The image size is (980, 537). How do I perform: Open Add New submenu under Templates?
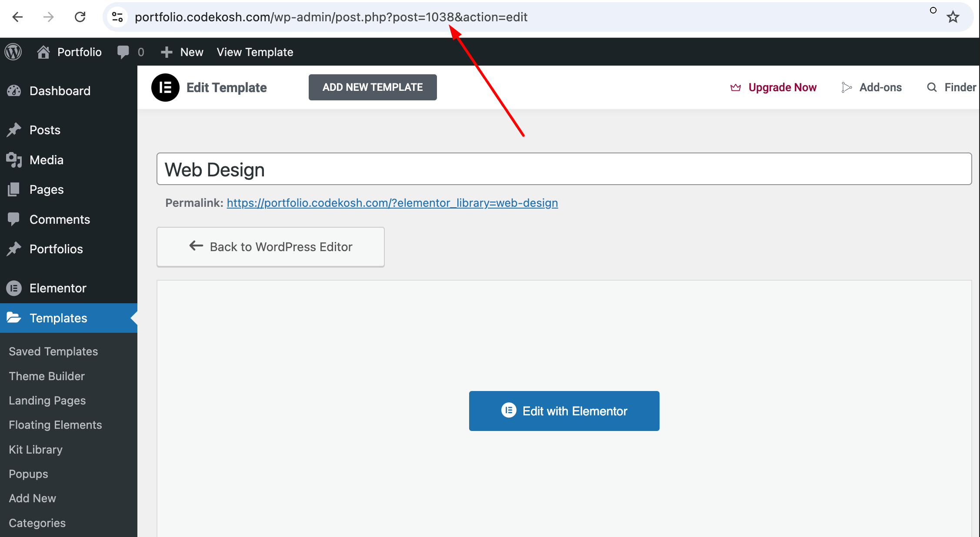(x=32, y=498)
